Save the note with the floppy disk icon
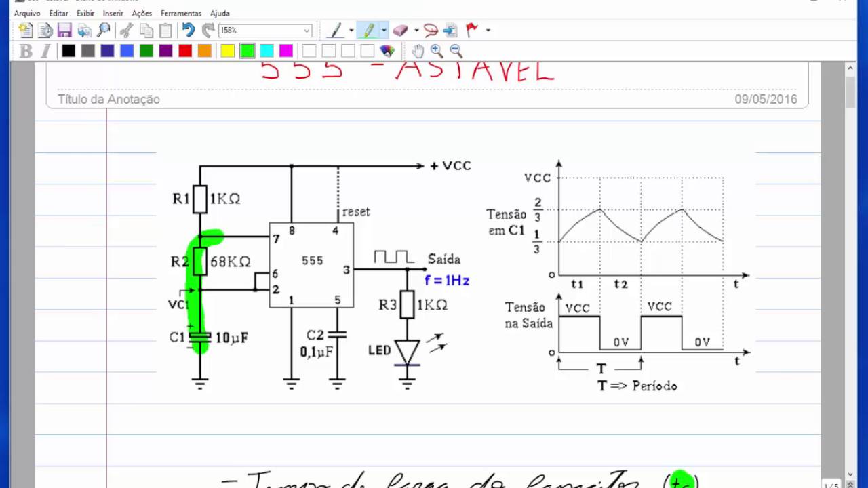Image resolution: width=868 pixels, height=488 pixels. click(x=64, y=30)
